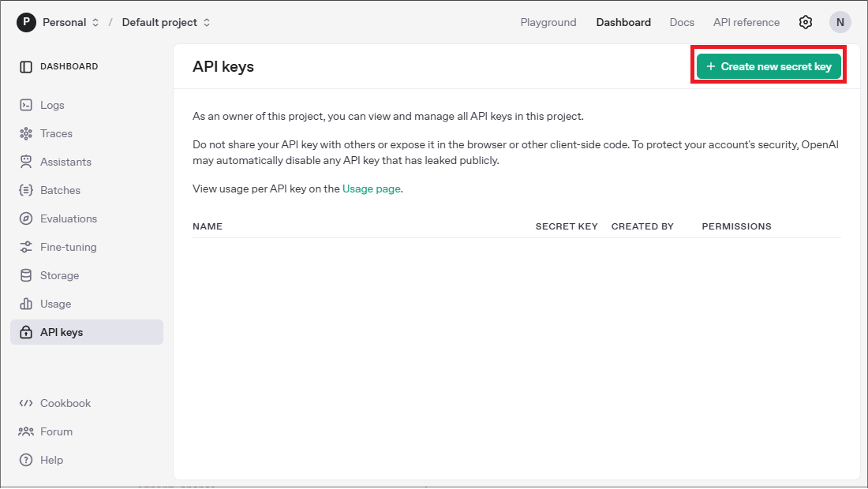
Task: Go to Traces in sidebar
Action: click(56, 133)
